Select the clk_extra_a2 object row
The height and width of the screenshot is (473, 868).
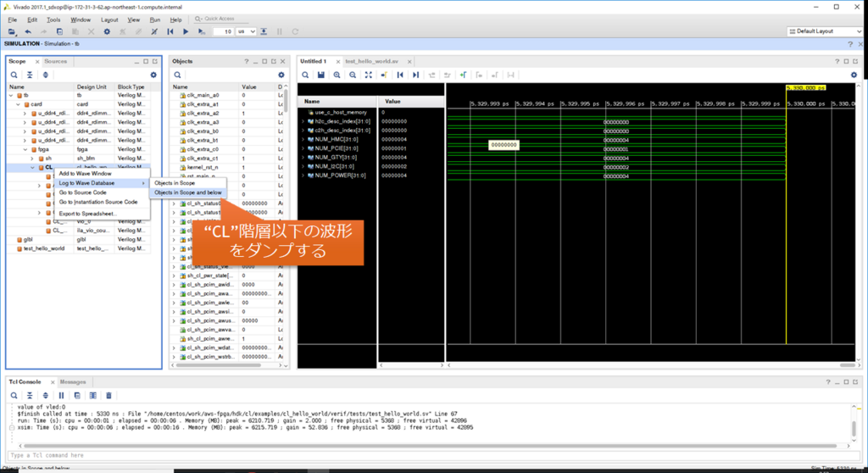(225, 114)
